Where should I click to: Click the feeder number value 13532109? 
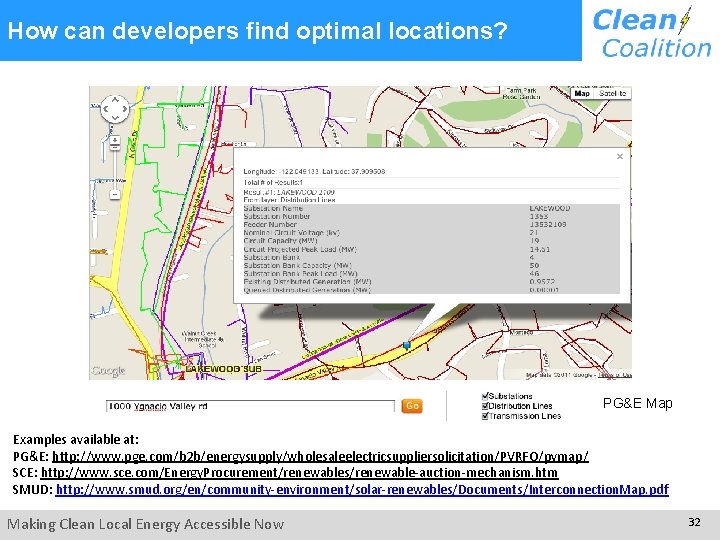pos(548,225)
